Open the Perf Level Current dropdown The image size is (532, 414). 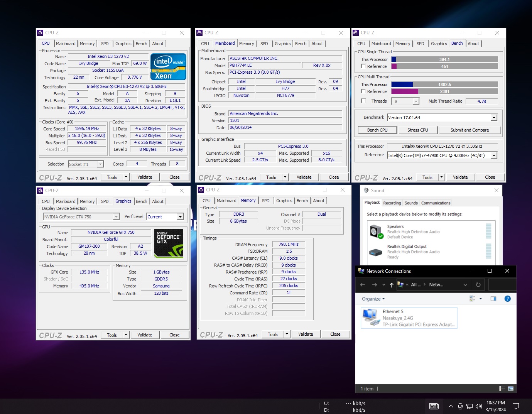point(180,217)
